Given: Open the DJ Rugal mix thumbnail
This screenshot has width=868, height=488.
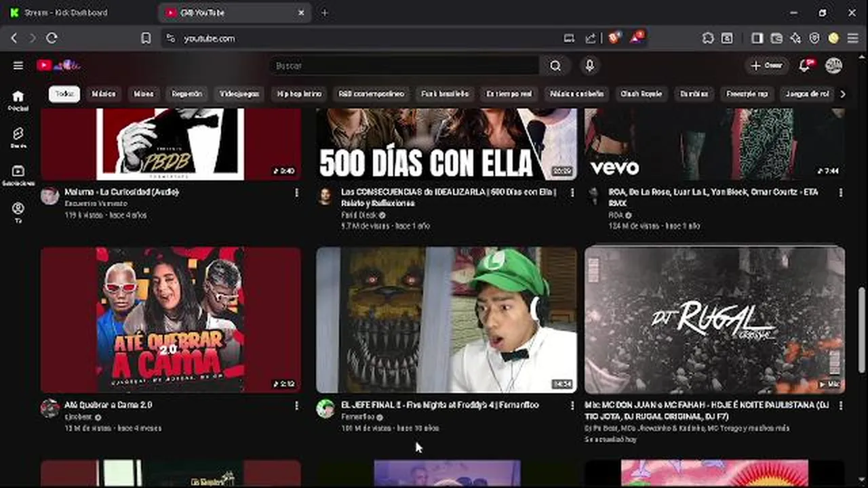Looking at the screenshot, I should pyautogui.click(x=715, y=320).
